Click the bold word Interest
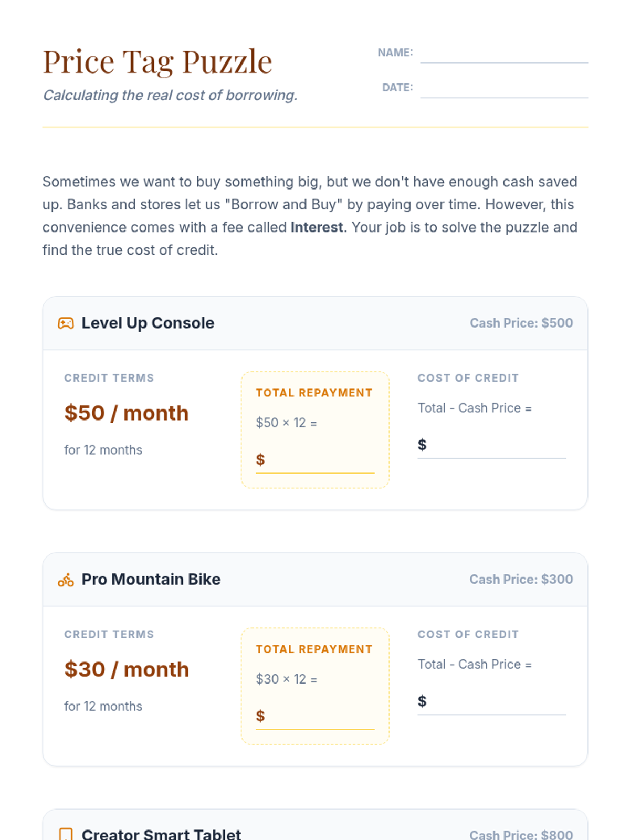This screenshot has width=630, height=840. [x=317, y=227]
